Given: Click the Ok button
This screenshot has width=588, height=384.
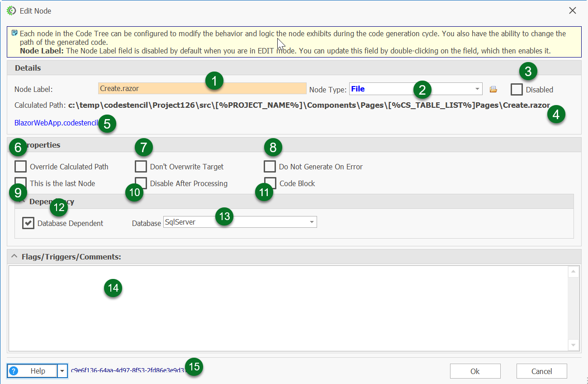Looking at the screenshot, I should click(x=475, y=371).
